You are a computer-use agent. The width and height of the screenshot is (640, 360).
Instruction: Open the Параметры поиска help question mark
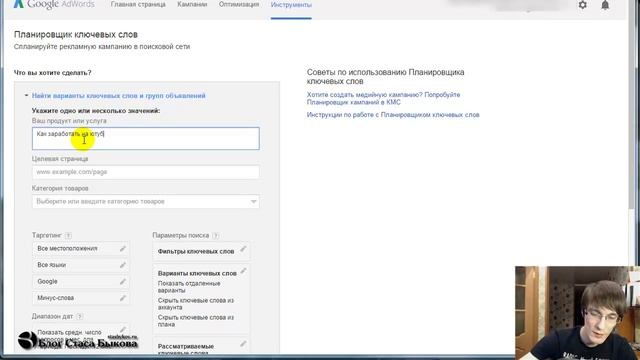(x=216, y=236)
